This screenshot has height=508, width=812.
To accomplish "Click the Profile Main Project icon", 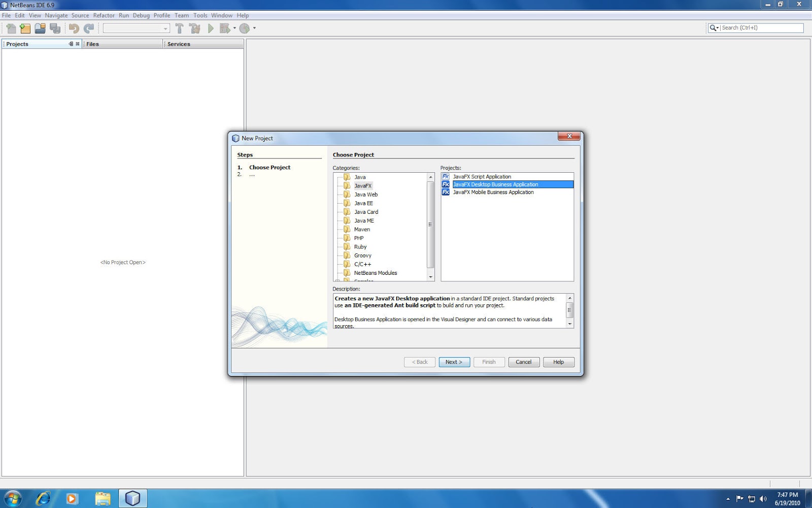I will coord(245,28).
